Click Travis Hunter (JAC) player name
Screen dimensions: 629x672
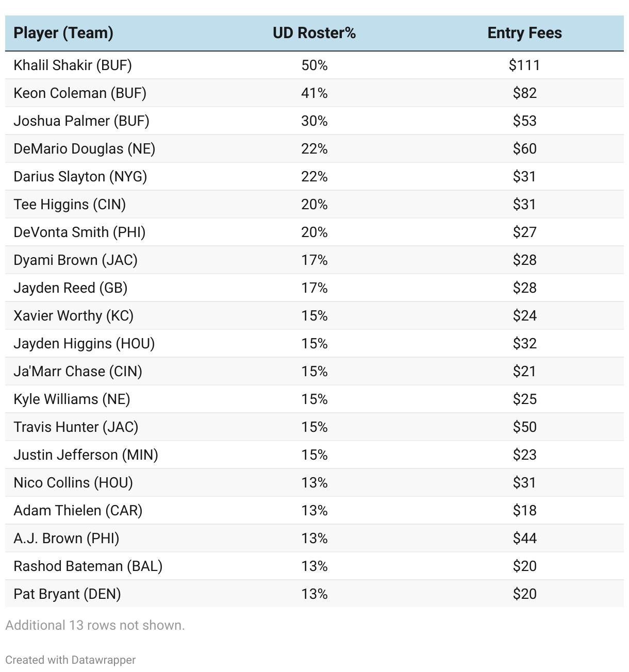pyautogui.click(x=76, y=427)
